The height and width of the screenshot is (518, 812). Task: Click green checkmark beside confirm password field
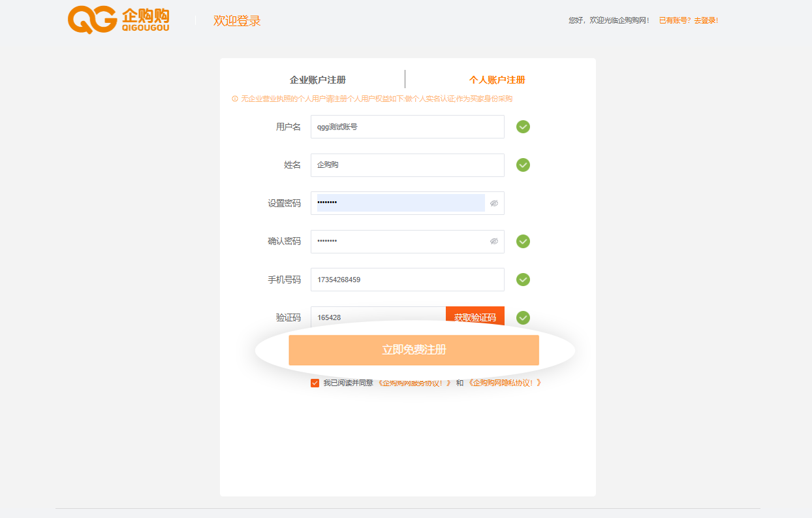point(523,242)
